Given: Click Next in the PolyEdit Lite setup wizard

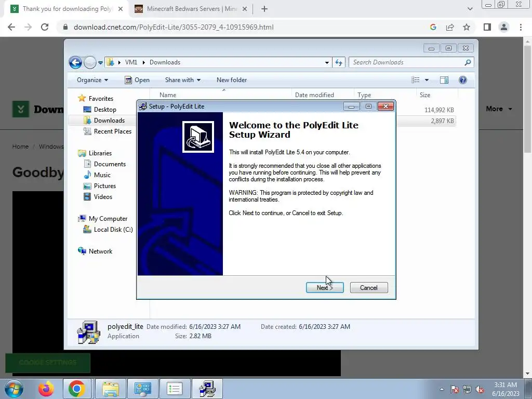Looking at the screenshot, I should [325, 287].
